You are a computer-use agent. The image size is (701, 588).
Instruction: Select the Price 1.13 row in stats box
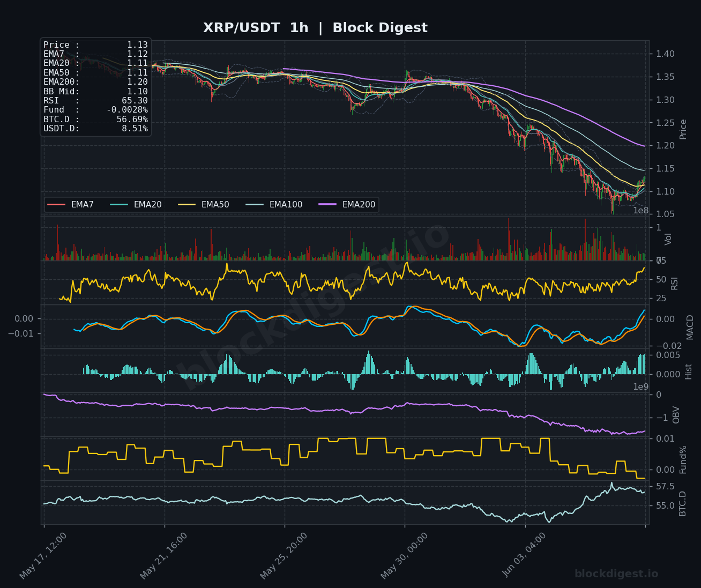point(95,45)
